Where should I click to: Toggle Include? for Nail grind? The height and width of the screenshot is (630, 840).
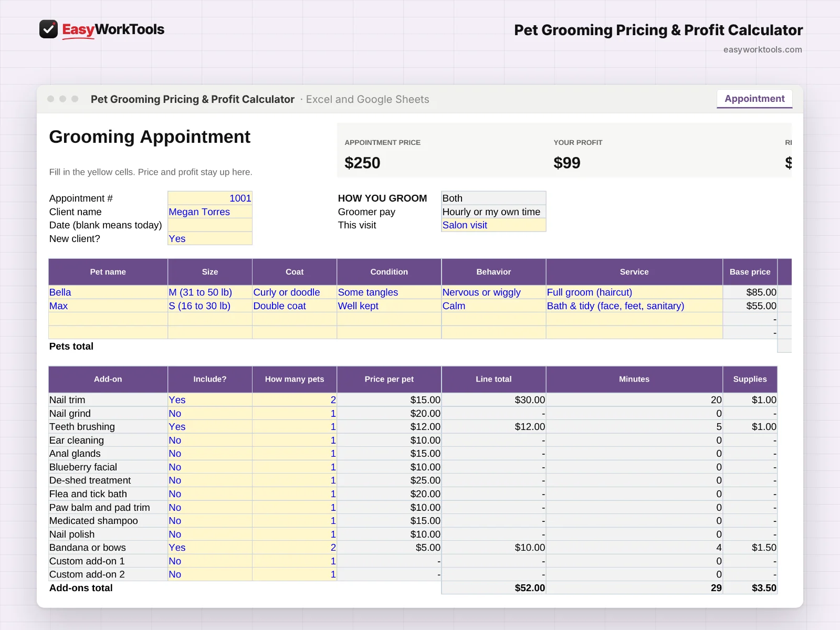pos(210,413)
